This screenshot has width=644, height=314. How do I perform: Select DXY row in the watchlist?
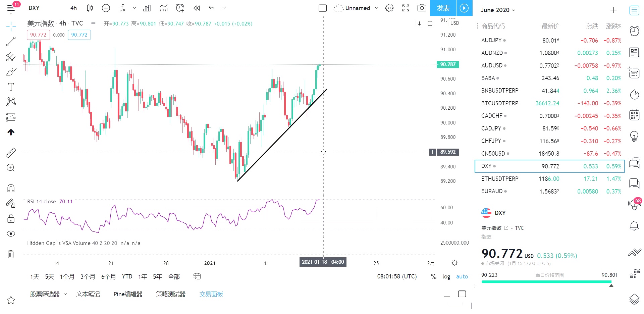tap(549, 166)
